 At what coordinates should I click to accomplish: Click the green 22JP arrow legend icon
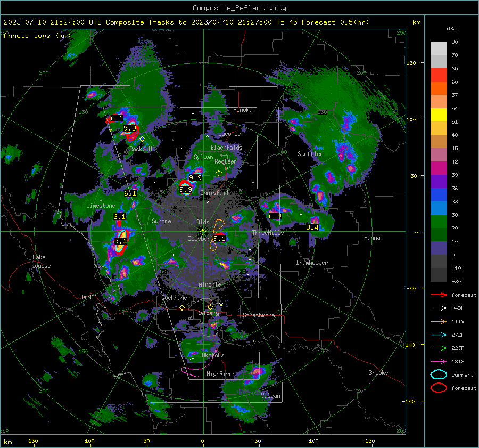439,348
